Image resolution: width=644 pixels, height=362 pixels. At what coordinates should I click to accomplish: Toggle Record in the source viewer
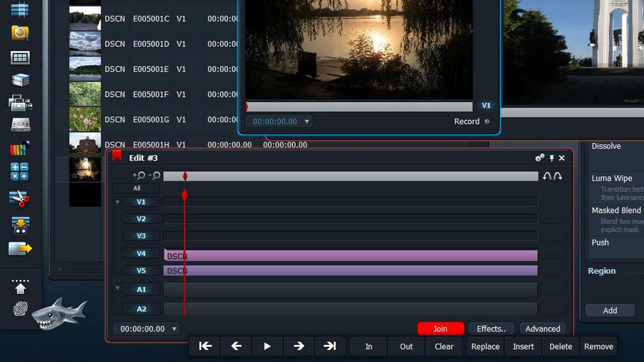487,121
